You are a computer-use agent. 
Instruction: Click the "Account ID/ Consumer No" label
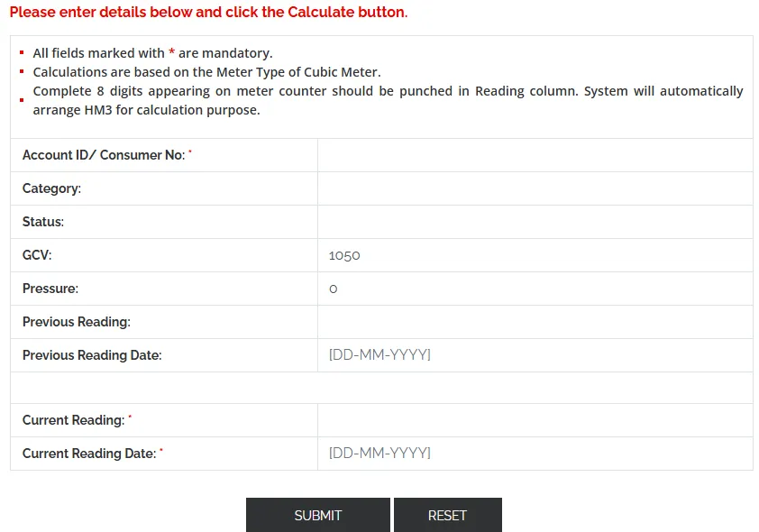click(104, 155)
